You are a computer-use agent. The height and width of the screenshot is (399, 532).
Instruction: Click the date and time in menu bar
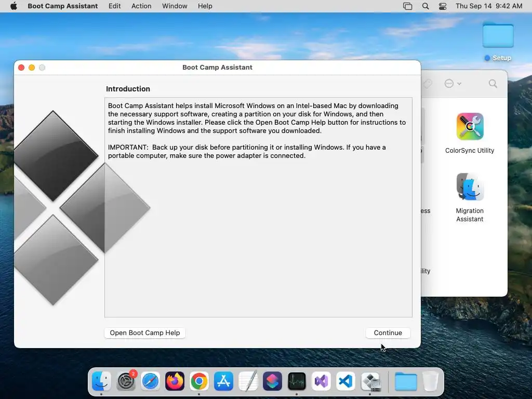tap(489, 6)
